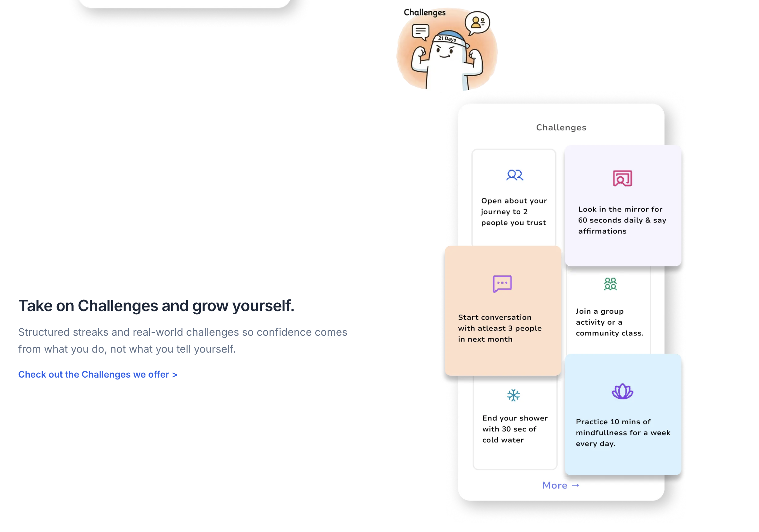The height and width of the screenshot is (532, 759).
Task: Select 'Open about your journey to 2 people' text
Action: [x=514, y=212]
